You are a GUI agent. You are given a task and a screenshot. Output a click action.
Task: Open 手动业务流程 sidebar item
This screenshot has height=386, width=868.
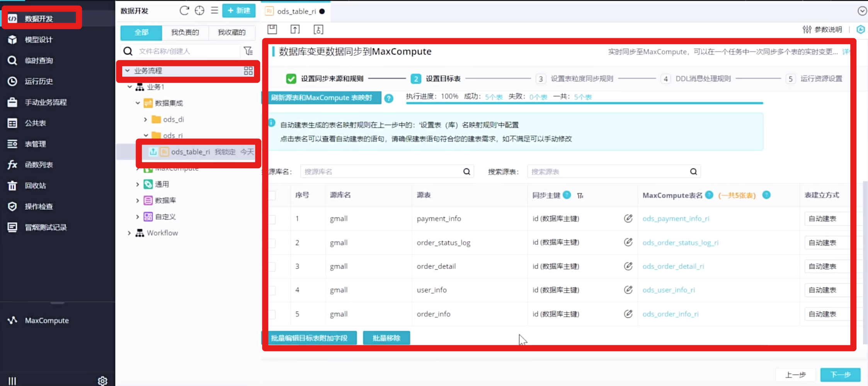[x=46, y=102]
